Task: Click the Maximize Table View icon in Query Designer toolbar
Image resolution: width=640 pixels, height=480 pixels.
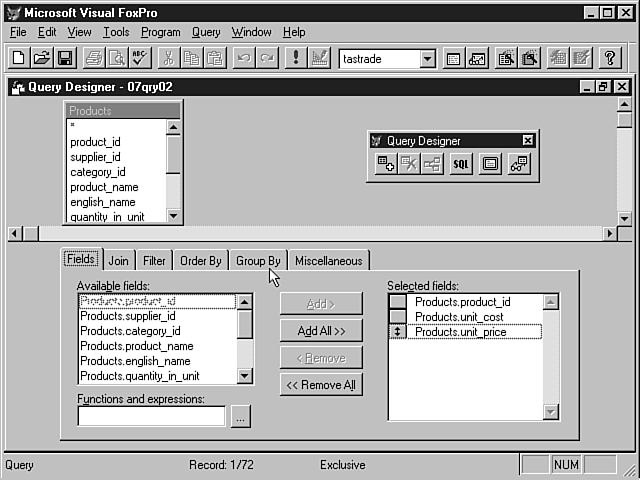Action: (x=490, y=165)
